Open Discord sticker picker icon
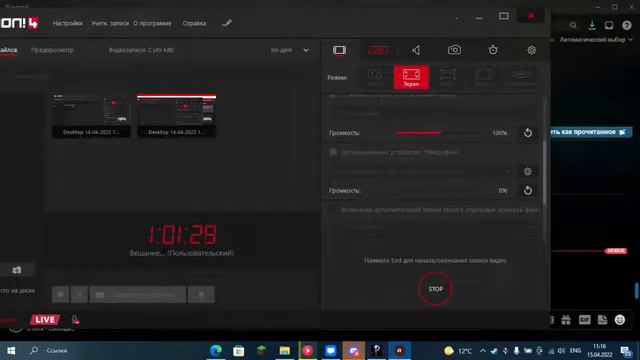640x360 pixels. [602, 320]
